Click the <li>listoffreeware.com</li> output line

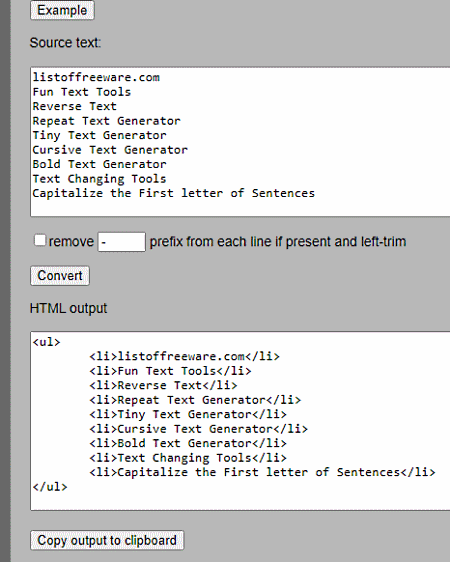[x=185, y=356]
